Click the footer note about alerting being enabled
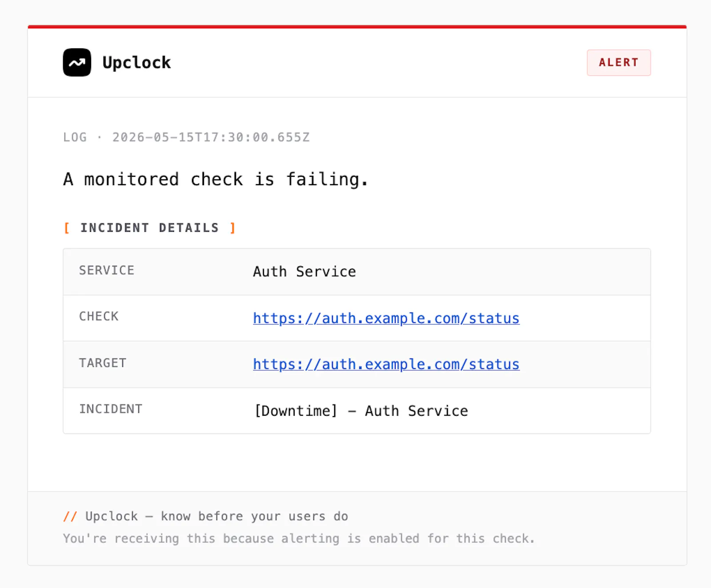Screen dimensions: 711x588 pyautogui.click(x=299, y=539)
